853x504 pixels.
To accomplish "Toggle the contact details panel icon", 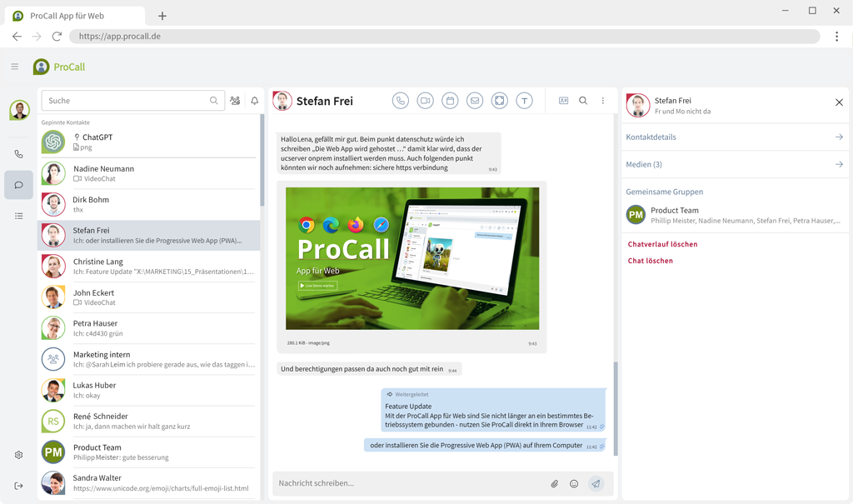I will [564, 101].
